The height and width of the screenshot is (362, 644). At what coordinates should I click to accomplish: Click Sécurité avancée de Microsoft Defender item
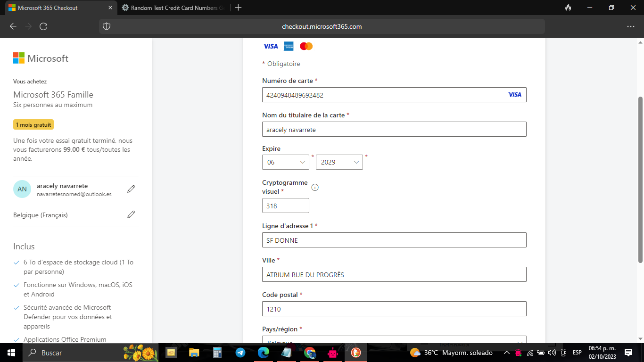tap(68, 317)
